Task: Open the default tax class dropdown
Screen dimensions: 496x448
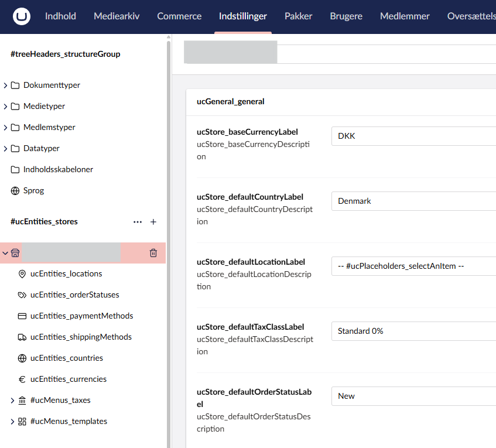Action: click(413, 331)
